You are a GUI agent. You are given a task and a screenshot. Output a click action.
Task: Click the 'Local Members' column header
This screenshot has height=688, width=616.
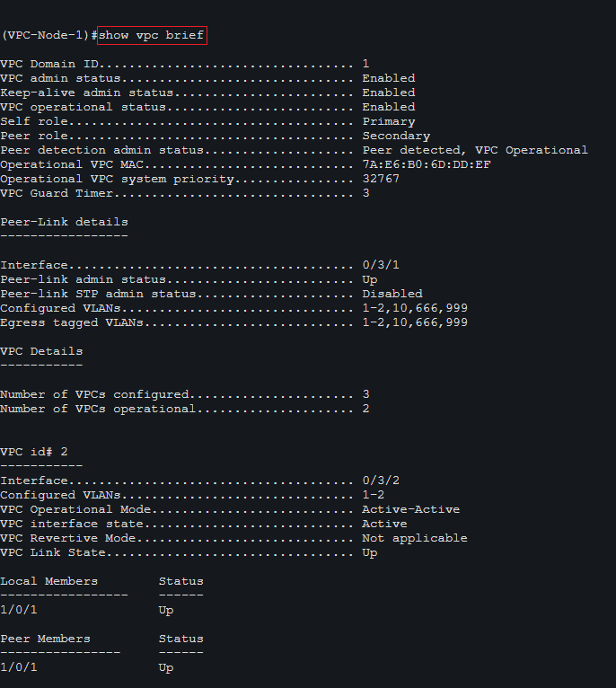(48, 581)
